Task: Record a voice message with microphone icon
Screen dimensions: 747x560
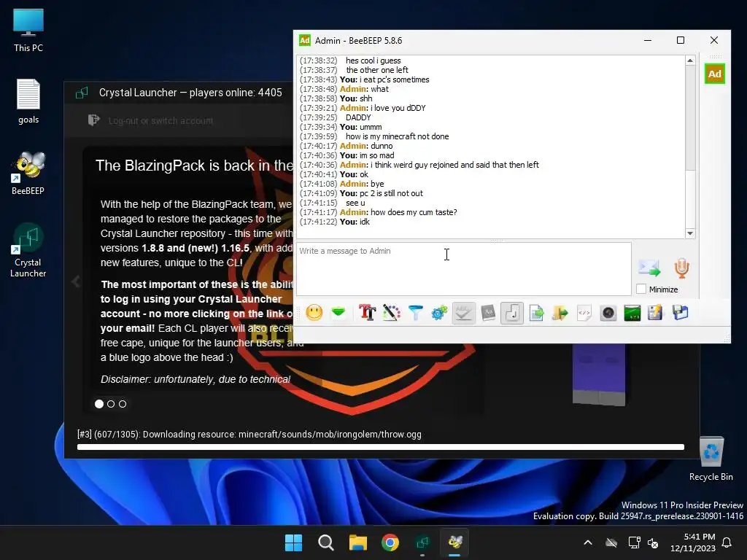Action: click(x=682, y=268)
